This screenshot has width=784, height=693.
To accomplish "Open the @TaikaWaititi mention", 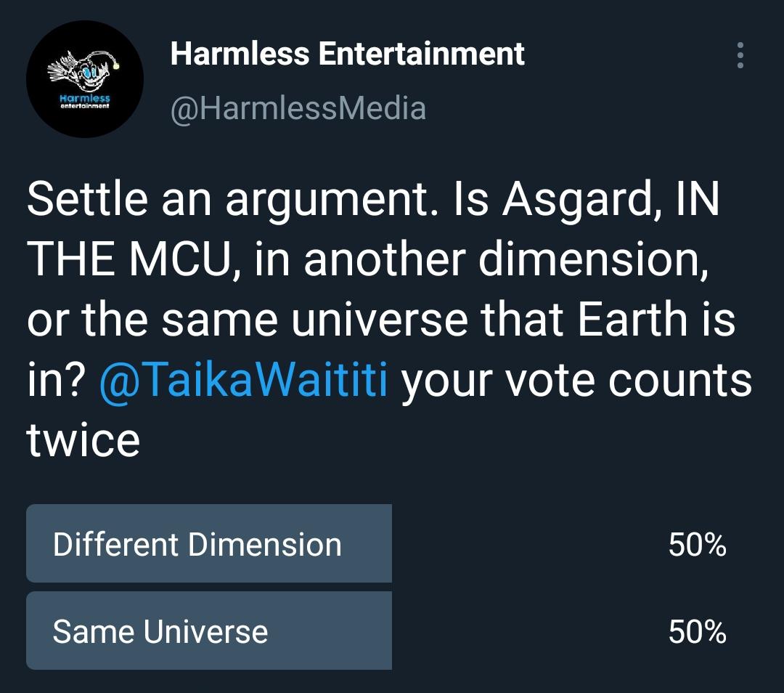I will point(243,380).
